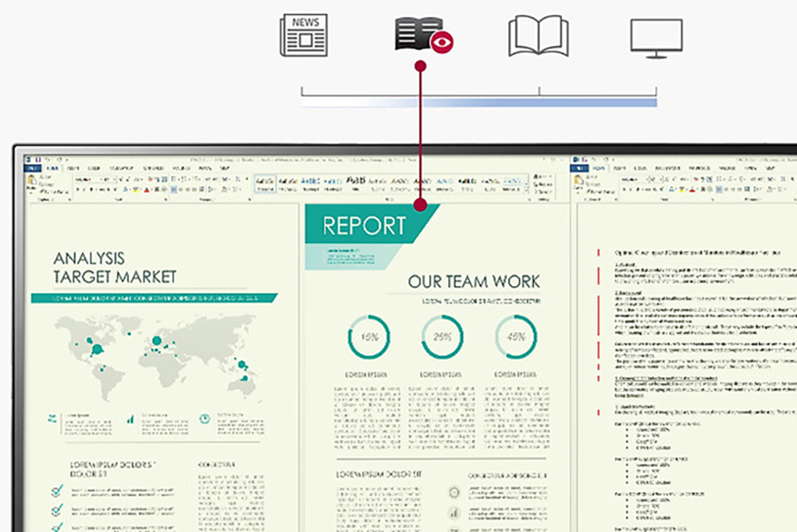The image size is (797, 532).
Task: Open font name box in left Word window
Action: click(88, 180)
